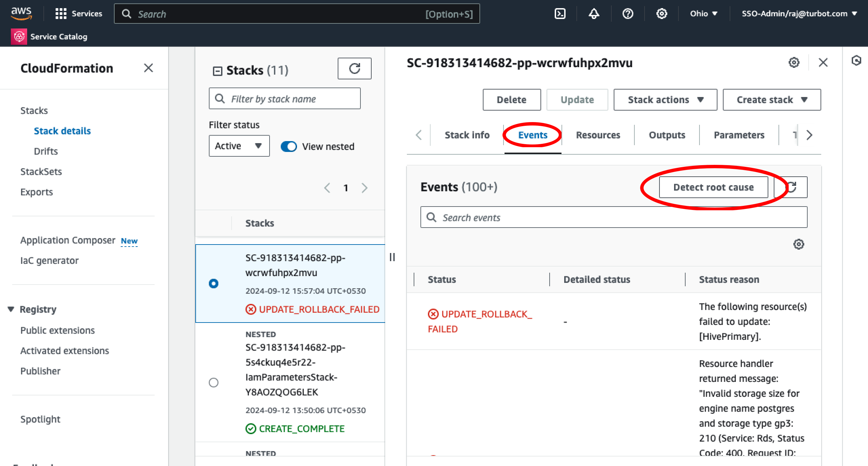Open the Ohio region dropdown
This screenshot has height=466, width=868.
click(x=703, y=14)
